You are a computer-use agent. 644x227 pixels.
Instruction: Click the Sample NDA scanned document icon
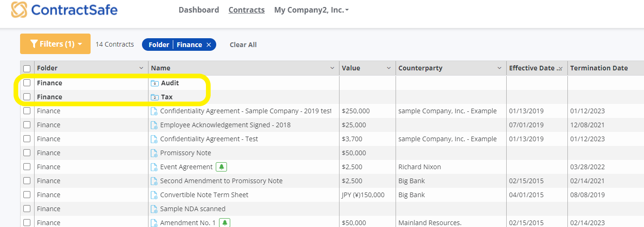pyautogui.click(x=154, y=209)
